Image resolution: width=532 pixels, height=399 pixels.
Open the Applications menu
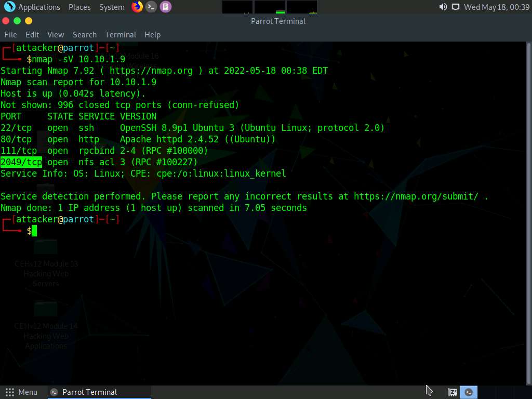[x=39, y=7]
